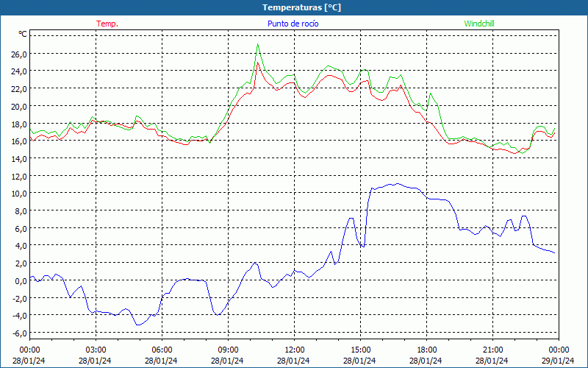This screenshot has height=368, width=588.
Task: Select the blue 'Punto de rocío' legend label
Action: coord(293,24)
